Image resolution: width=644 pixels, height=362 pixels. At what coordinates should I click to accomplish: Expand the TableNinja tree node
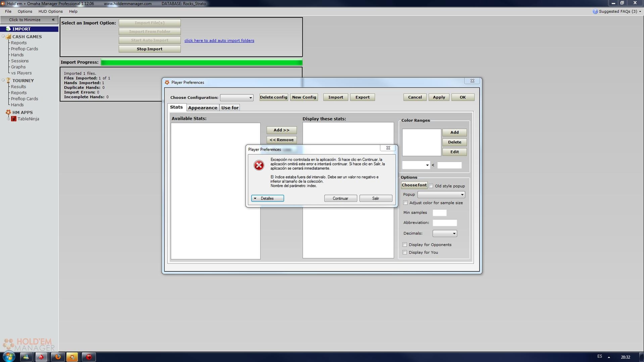[x=8, y=119]
